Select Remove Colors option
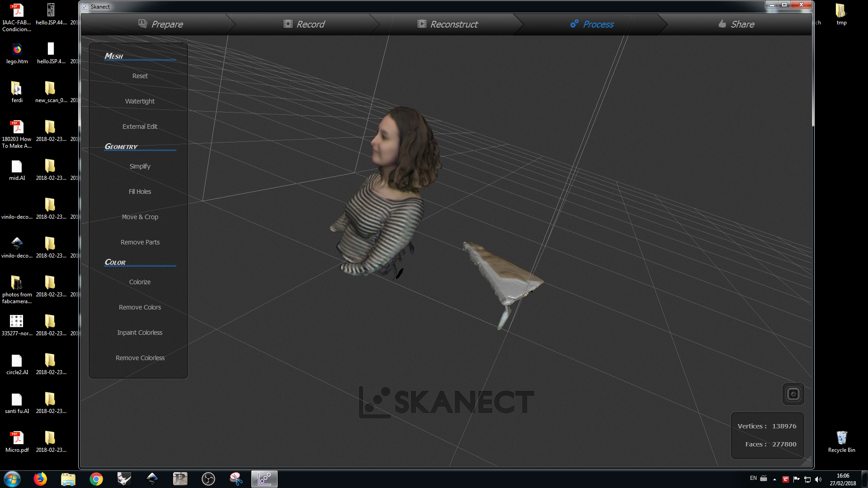The height and width of the screenshot is (488, 868). pyautogui.click(x=140, y=307)
